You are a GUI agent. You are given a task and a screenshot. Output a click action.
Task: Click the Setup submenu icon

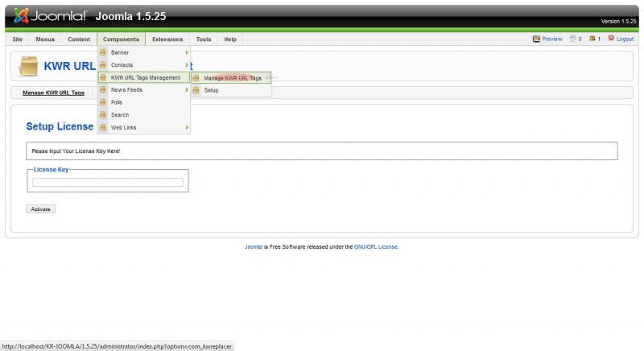tap(196, 90)
